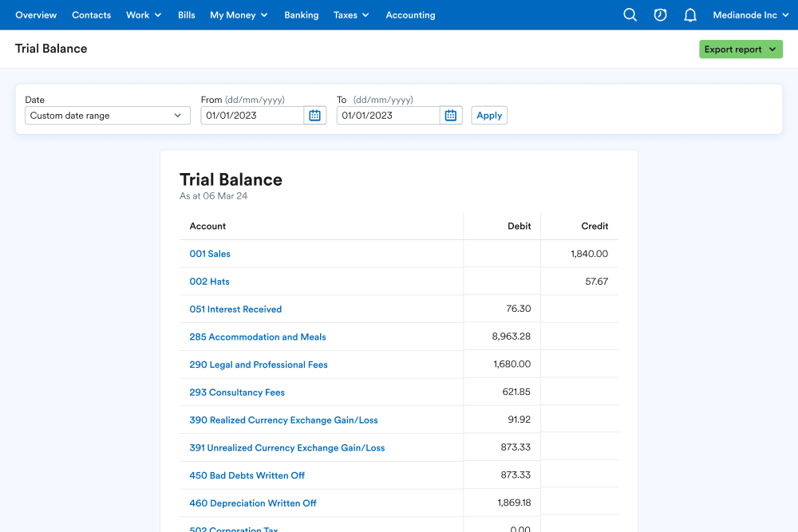The image size is (798, 532).
Task: Expand the Taxes menu
Action: 351,15
